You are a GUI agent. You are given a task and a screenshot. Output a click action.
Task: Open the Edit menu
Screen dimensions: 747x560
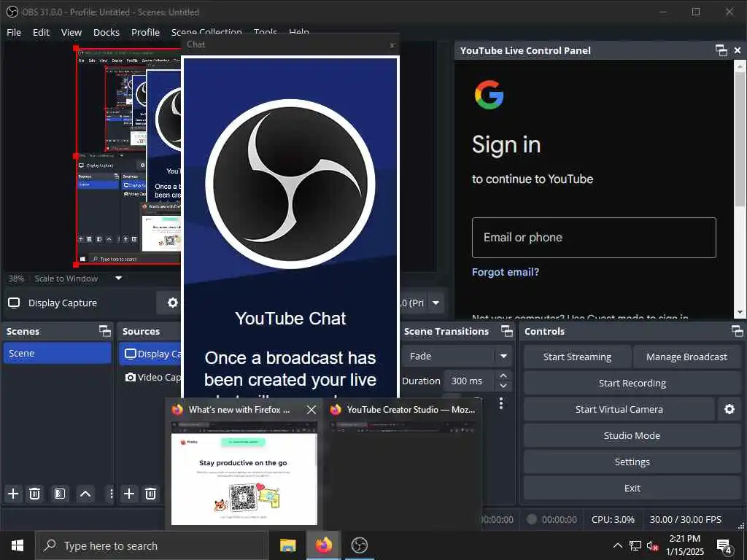[x=41, y=32]
